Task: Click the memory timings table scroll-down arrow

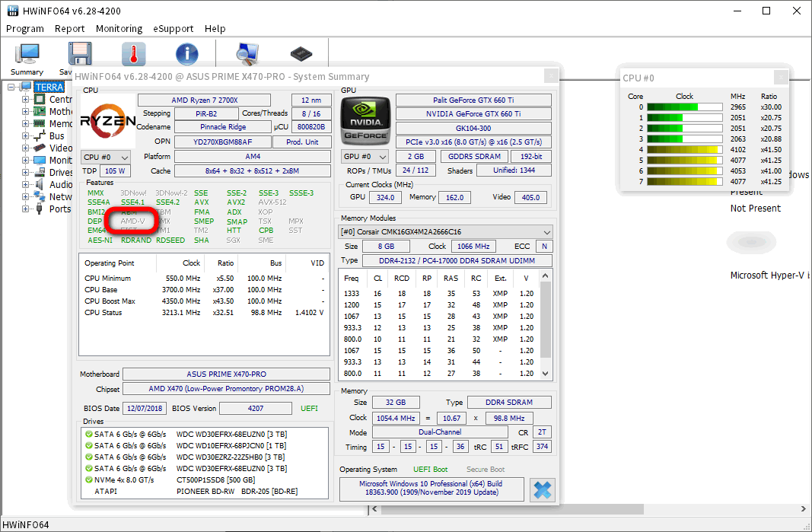Action: pos(546,374)
